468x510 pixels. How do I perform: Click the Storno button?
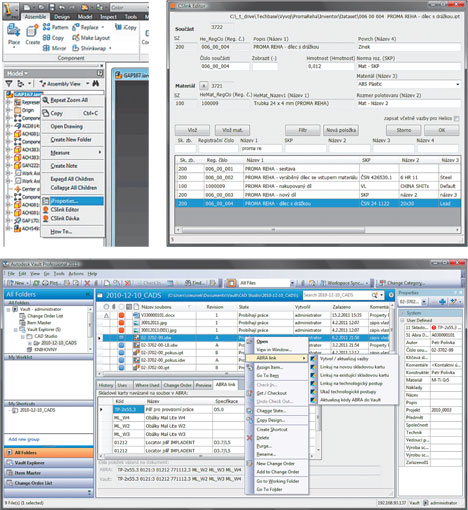click(x=404, y=130)
